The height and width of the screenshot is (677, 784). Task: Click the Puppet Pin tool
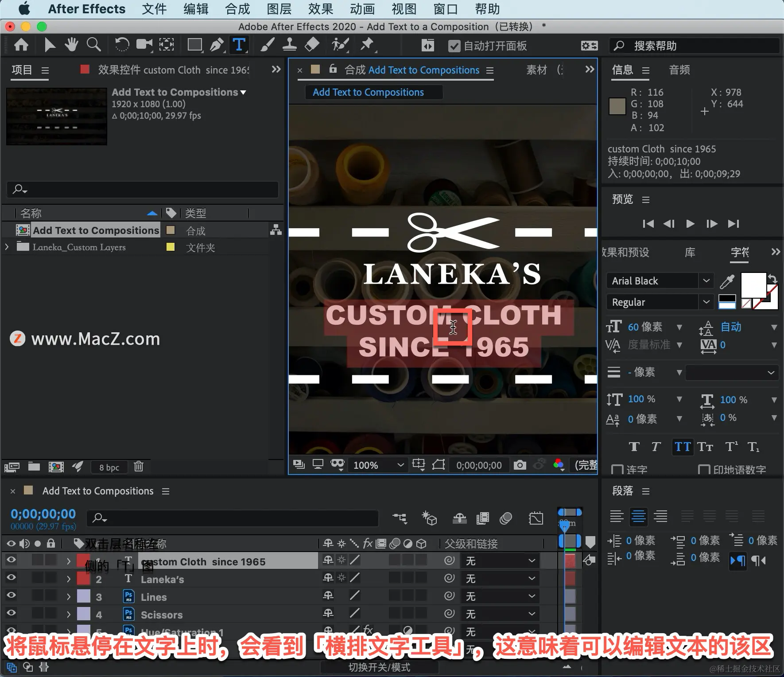pos(367,45)
